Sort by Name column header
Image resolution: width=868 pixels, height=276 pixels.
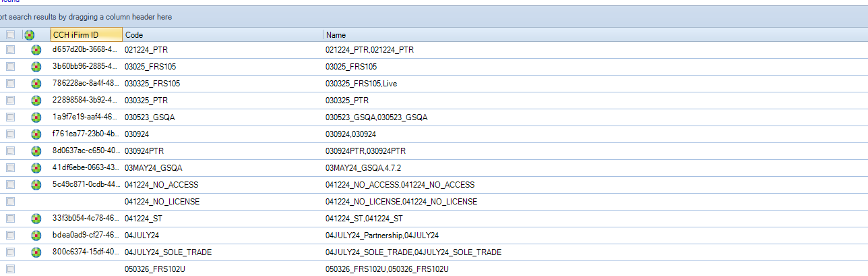[595, 34]
